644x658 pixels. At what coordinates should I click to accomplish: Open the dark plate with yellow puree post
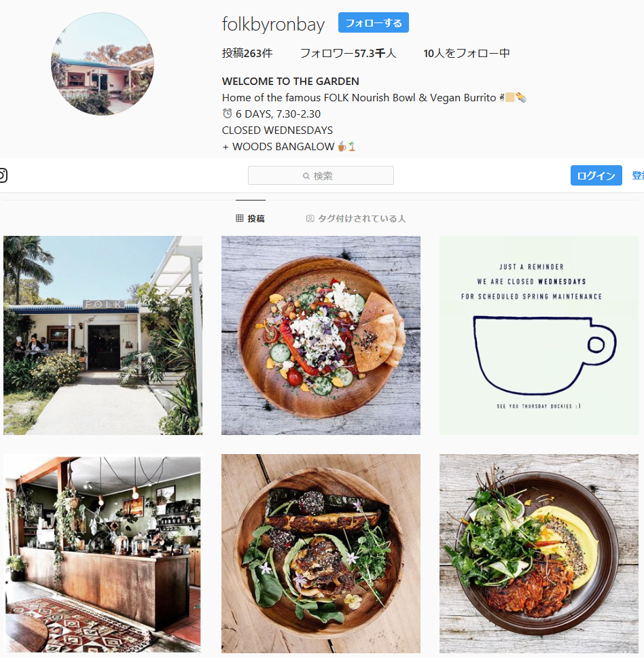(x=539, y=553)
